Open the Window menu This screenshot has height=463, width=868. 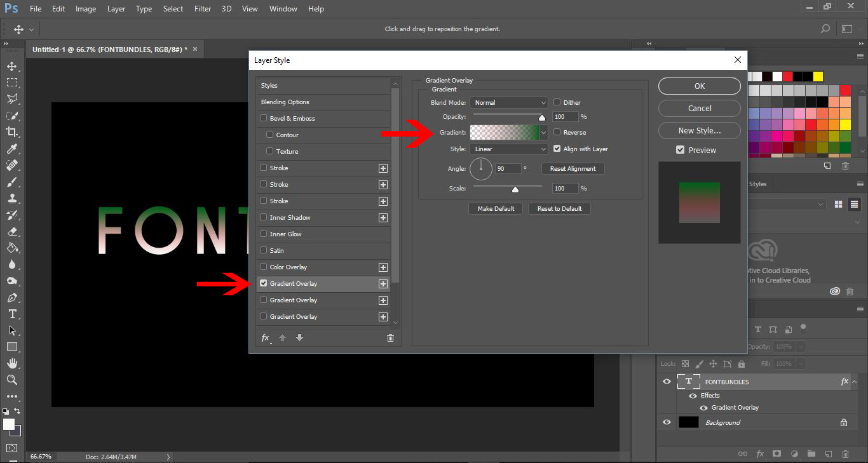pos(283,9)
